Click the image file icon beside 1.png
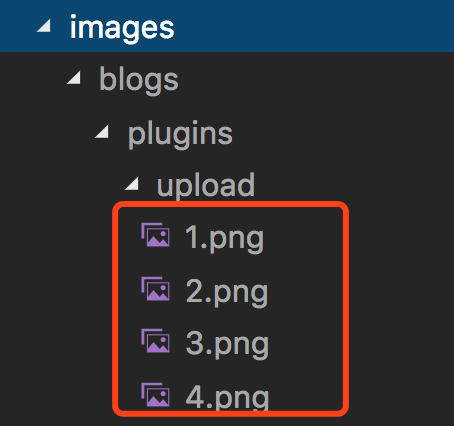This screenshot has width=454, height=426. (155, 235)
